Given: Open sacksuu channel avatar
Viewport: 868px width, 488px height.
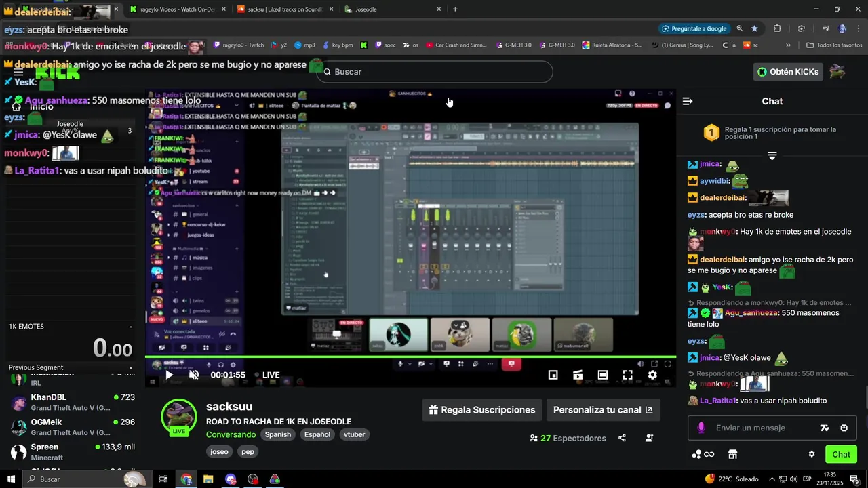Looking at the screenshot, I should point(179,416).
